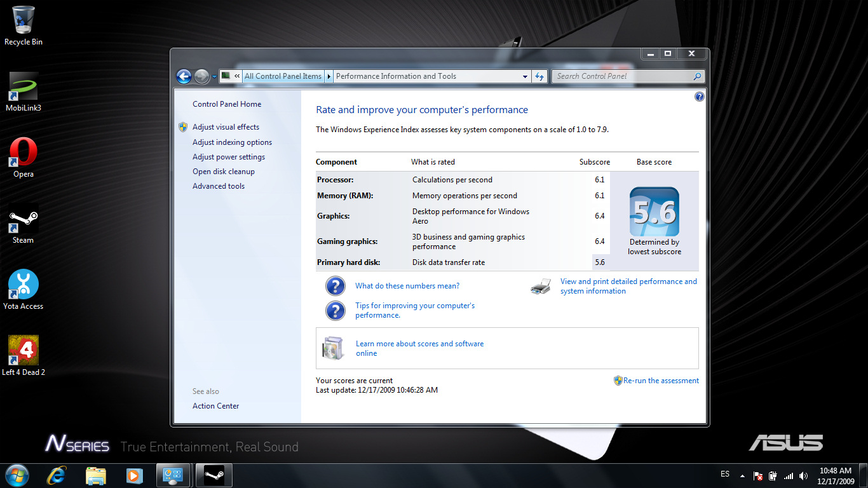Open Windows Media Player in the taskbar
The image size is (868, 488).
[133, 475]
